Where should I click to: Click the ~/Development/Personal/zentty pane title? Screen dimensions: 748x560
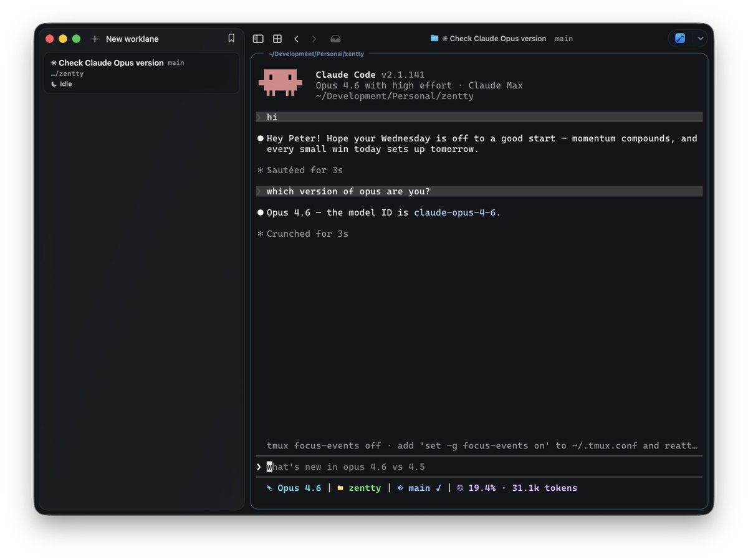[x=316, y=54]
